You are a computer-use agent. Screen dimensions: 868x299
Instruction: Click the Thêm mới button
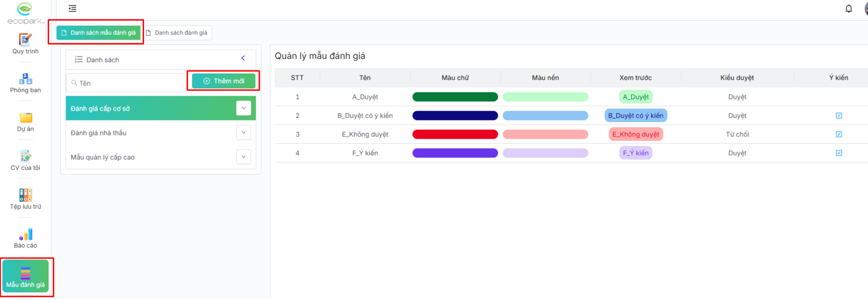(224, 81)
